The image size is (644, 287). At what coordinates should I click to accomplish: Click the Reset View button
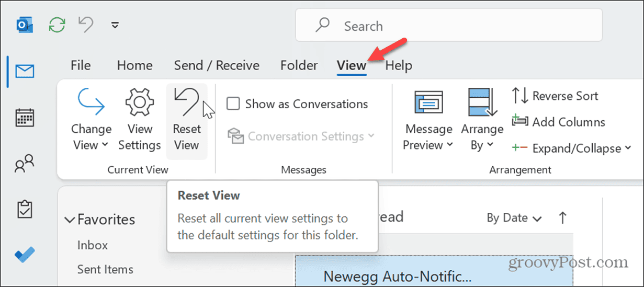(x=187, y=121)
